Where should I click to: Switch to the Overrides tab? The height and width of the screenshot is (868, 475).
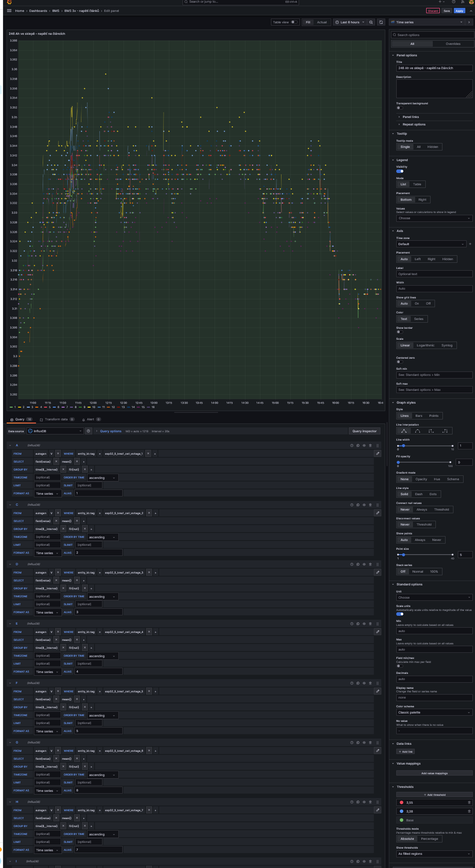click(453, 44)
